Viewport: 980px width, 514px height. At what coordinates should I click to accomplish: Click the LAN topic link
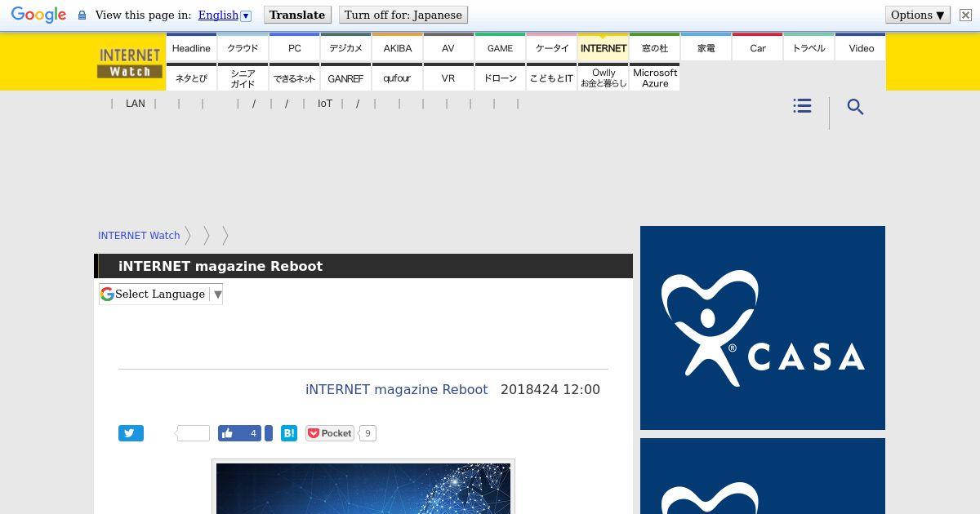[x=136, y=104]
